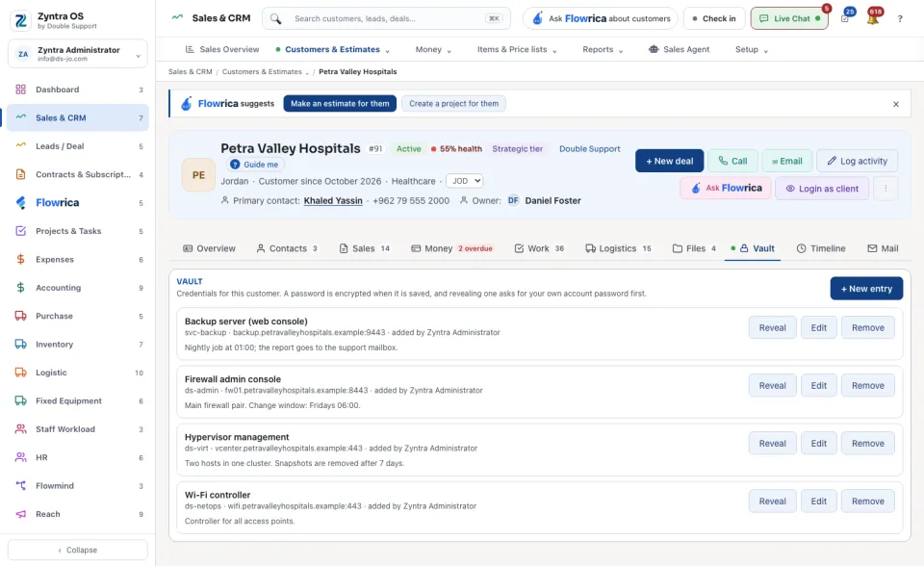
Task: Switch to the Overview tab
Action: (x=209, y=248)
